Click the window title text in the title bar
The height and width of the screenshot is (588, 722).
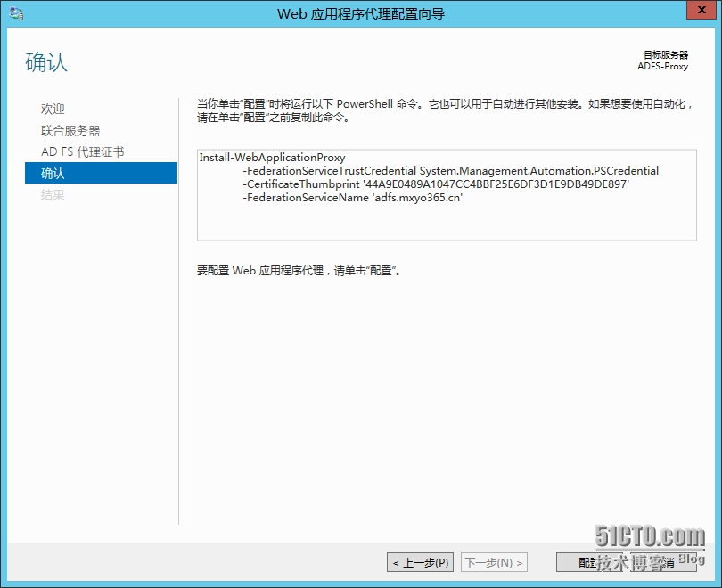click(361, 13)
